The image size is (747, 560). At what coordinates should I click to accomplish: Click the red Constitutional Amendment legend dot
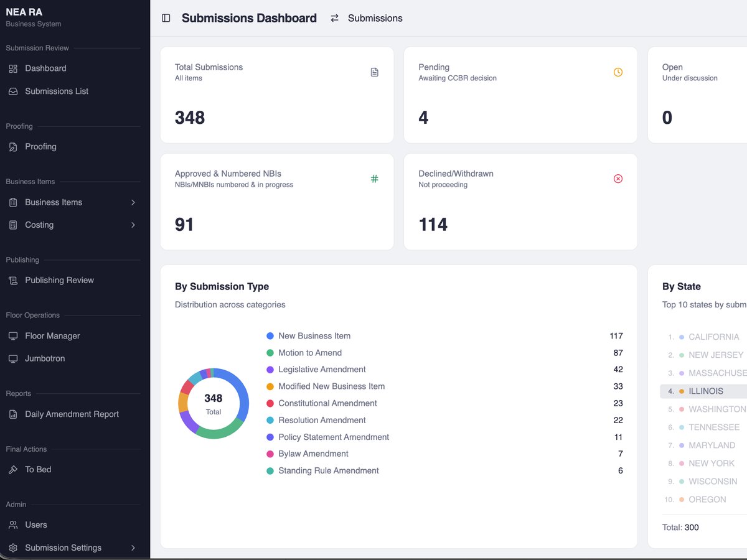pyautogui.click(x=270, y=403)
